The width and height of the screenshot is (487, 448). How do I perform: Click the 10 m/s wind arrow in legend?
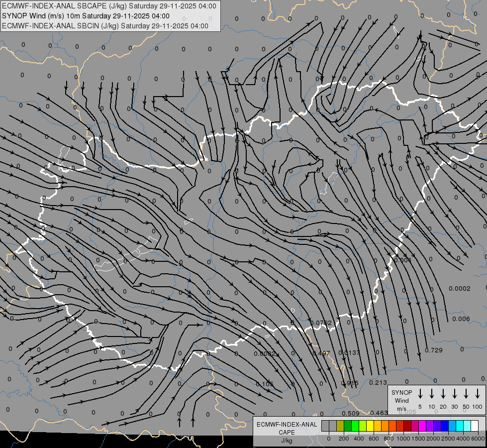pyautogui.click(x=432, y=394)
